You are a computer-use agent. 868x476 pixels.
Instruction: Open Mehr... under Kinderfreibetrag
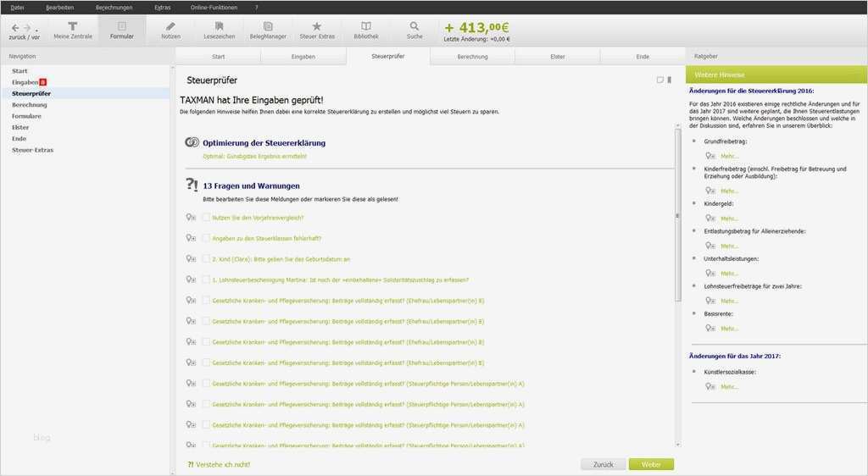pos(729,191)
